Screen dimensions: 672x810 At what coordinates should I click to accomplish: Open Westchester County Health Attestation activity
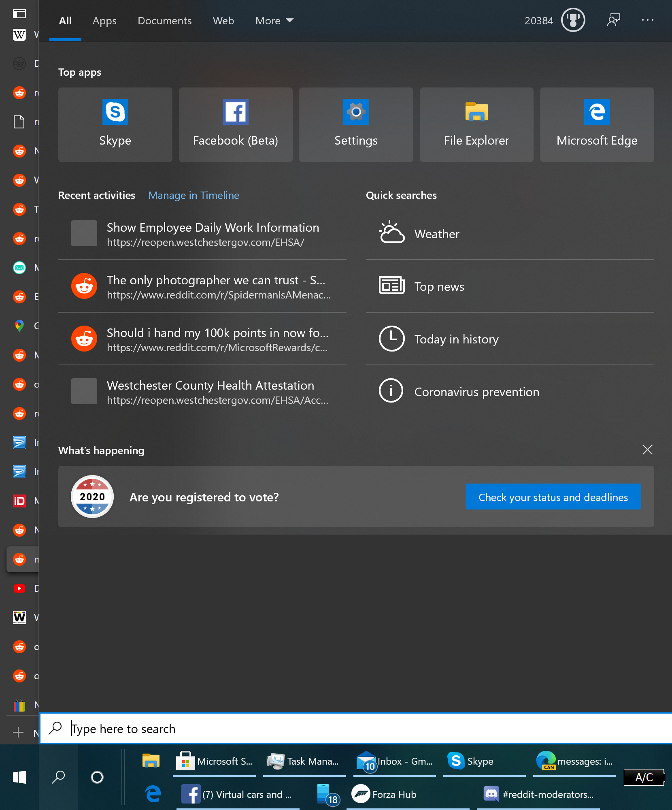[x=202, y=392]
